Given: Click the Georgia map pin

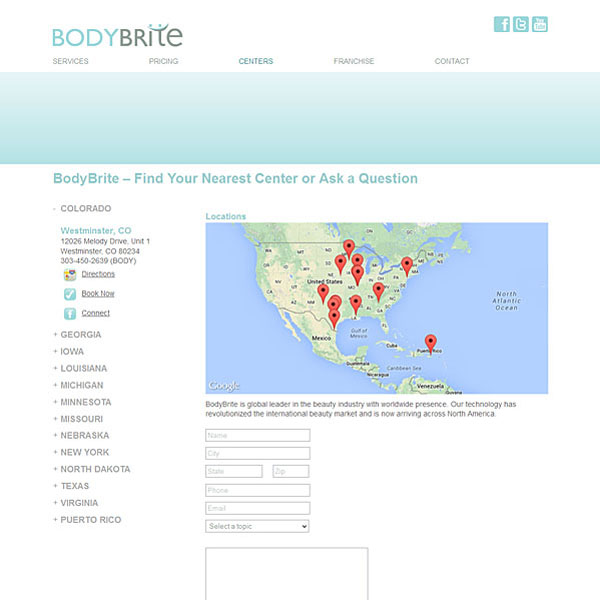Looking at the screenshot, I should (378, 292).
